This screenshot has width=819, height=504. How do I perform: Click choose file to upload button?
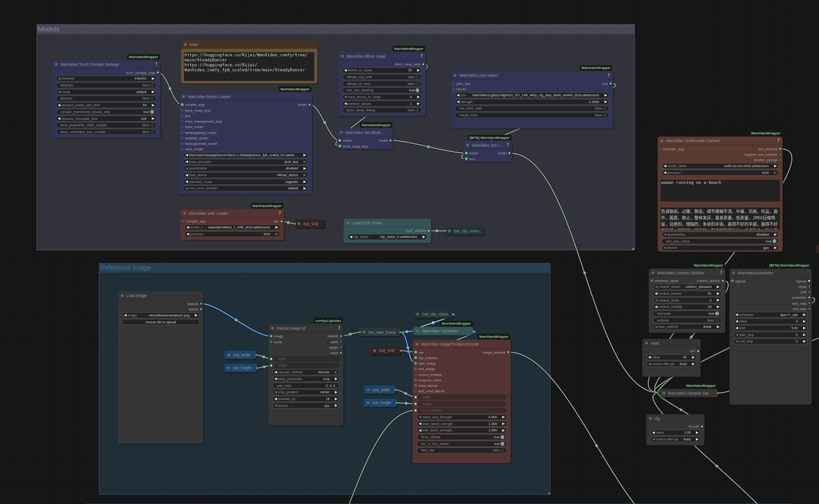click(160, 322)
